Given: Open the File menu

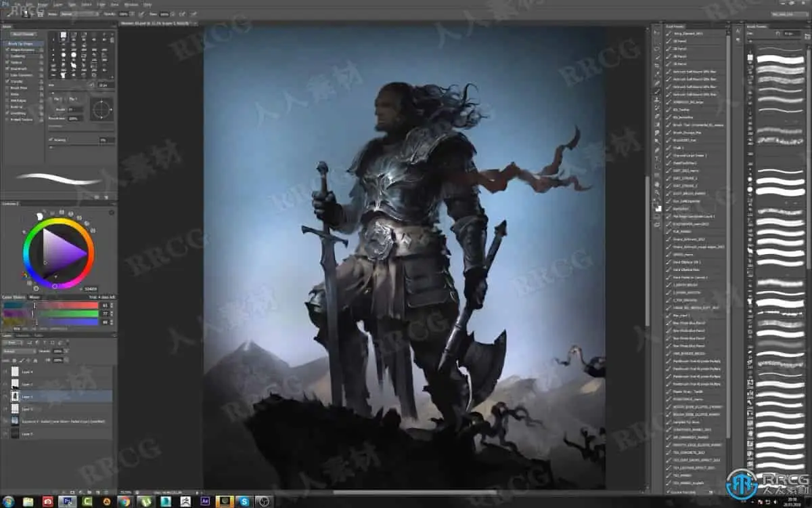Looking at the screenshot, I should click(16, 4).
